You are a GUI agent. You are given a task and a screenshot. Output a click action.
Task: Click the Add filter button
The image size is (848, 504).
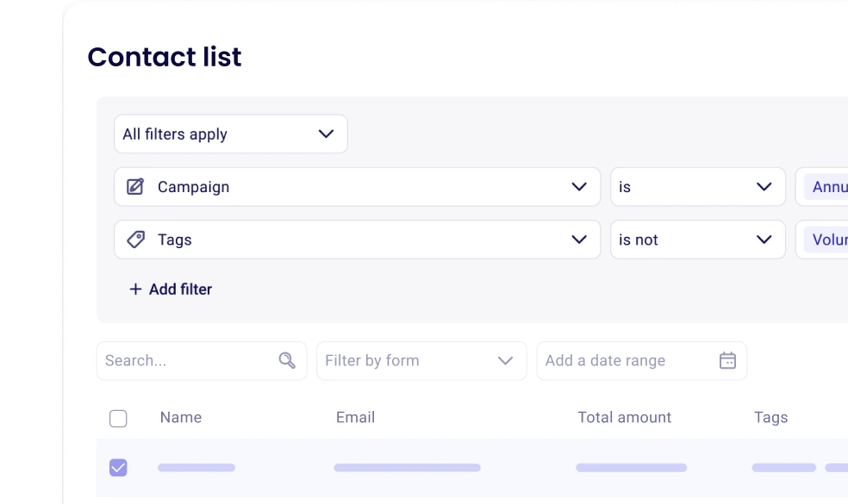179,289
